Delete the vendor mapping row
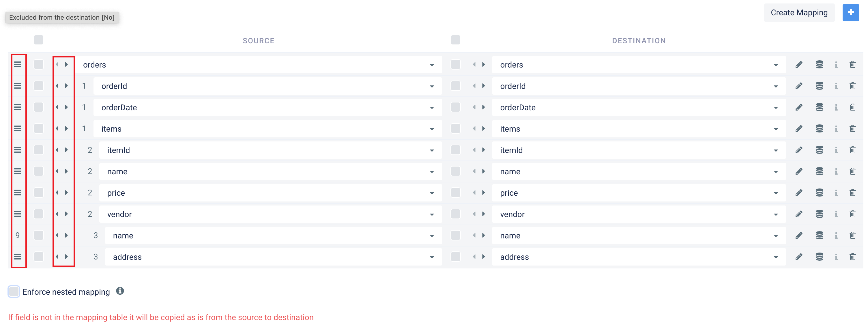The image size is (868, 325). [852, 214]
